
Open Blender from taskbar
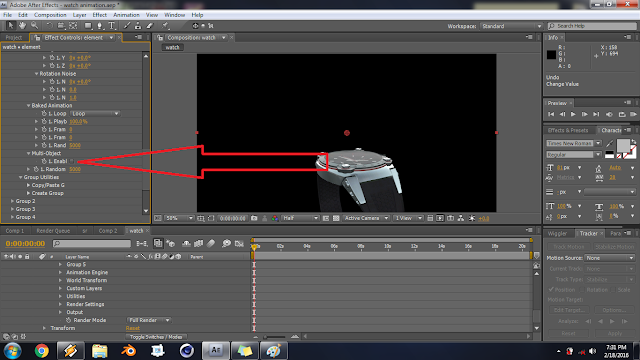(x=129, y=351)
